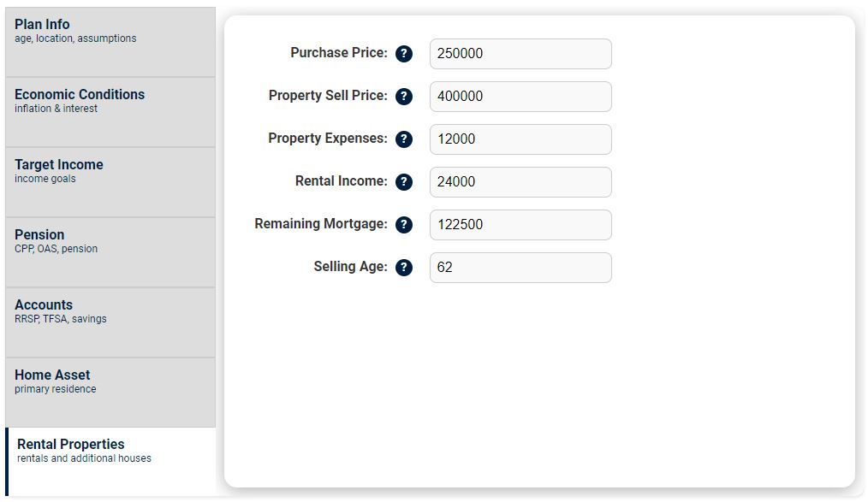The width and height of the screenshot is (868, 502).
Task: Open help tooltip for Property Sell Price
Action: click(404, 97)
